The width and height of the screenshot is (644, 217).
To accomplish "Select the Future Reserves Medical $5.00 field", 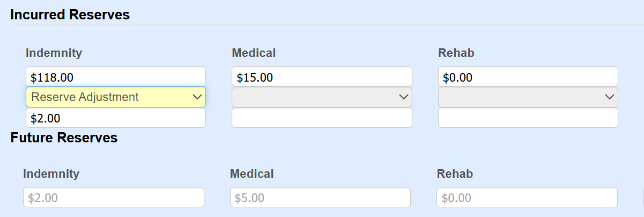I will pos(320,198).
